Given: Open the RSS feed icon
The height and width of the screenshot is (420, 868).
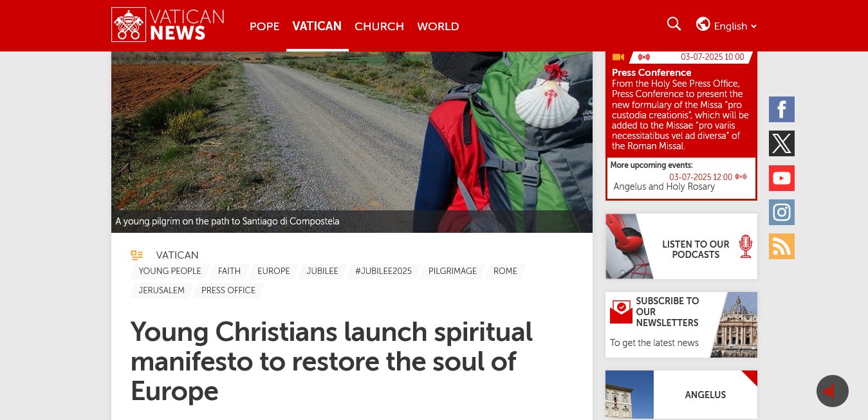Looking at the screenshot, I should (x=782, y=246).
